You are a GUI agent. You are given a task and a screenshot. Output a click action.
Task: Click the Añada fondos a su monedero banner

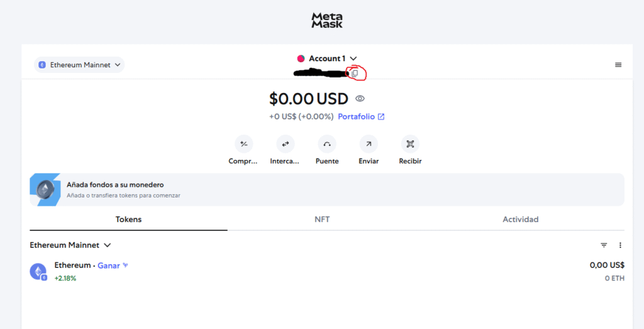(327, 190)
